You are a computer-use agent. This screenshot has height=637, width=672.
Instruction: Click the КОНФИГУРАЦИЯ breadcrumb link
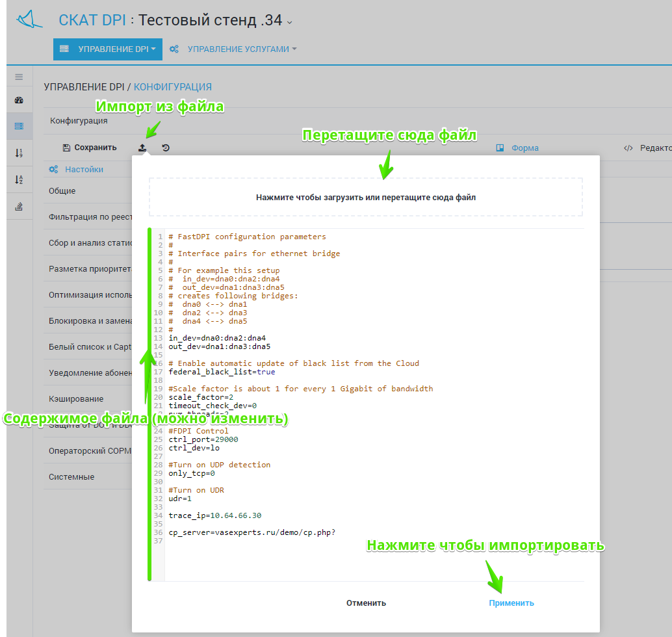[x=173, y=87]
